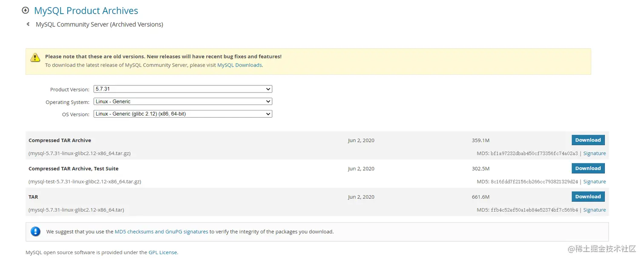Click the back arrow before MySQL Community Server
This screenshot has height=261, width=644.
[28, 24]
